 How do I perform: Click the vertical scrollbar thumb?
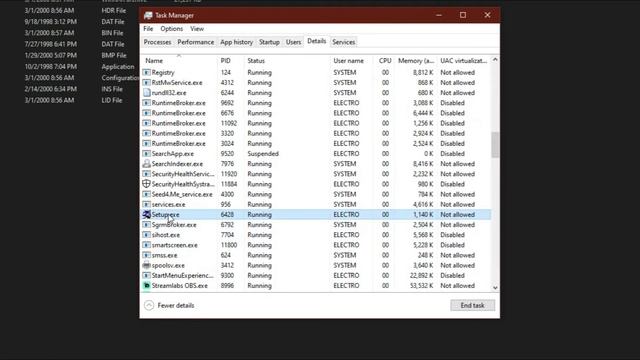495,144
